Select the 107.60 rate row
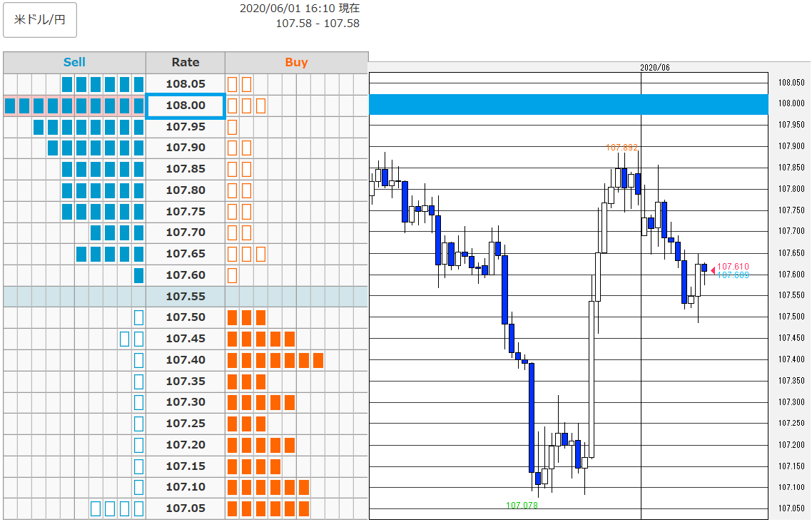The height and width of the screenshot is (522, 812). click(186, 275)
